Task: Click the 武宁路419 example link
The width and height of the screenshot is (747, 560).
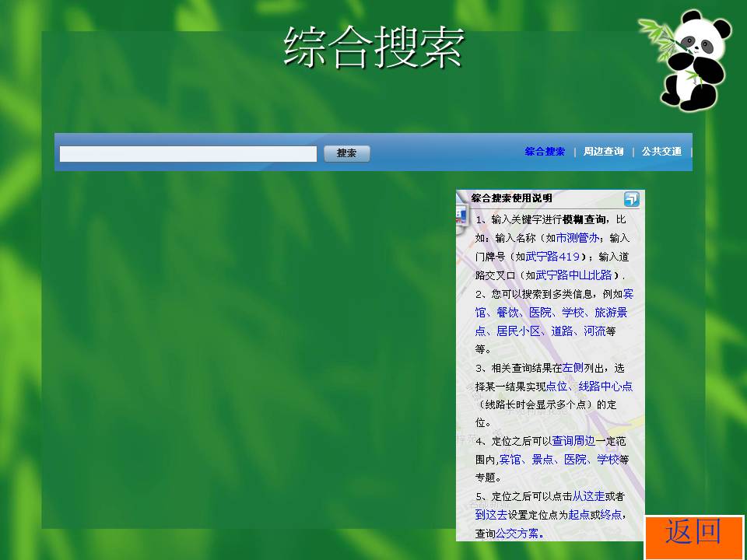Action: coord(552,257)
